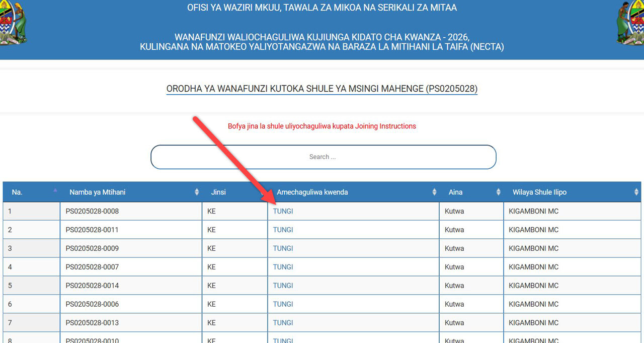This screenshot has width=644, height=343.
Task: Open the TUNGI link in the first row
Action: tap(283, 211)
